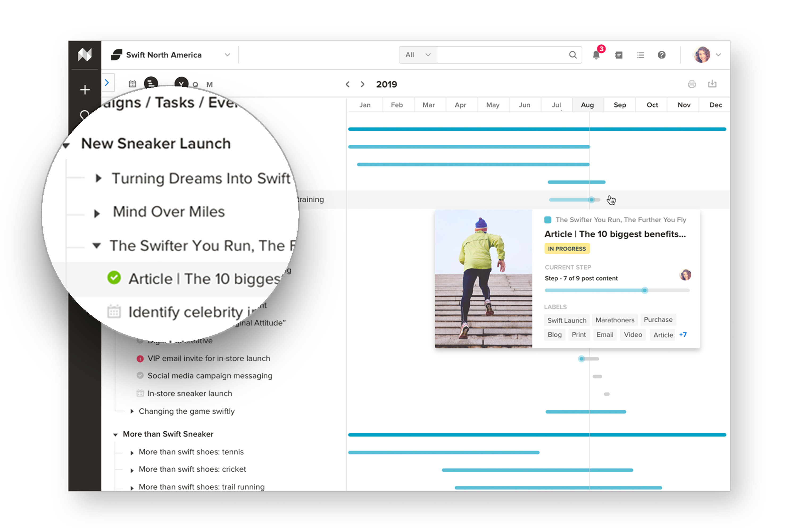Expand More than swift shoes: cricket
The image size is (798, 532).
(x=132, y=470)
